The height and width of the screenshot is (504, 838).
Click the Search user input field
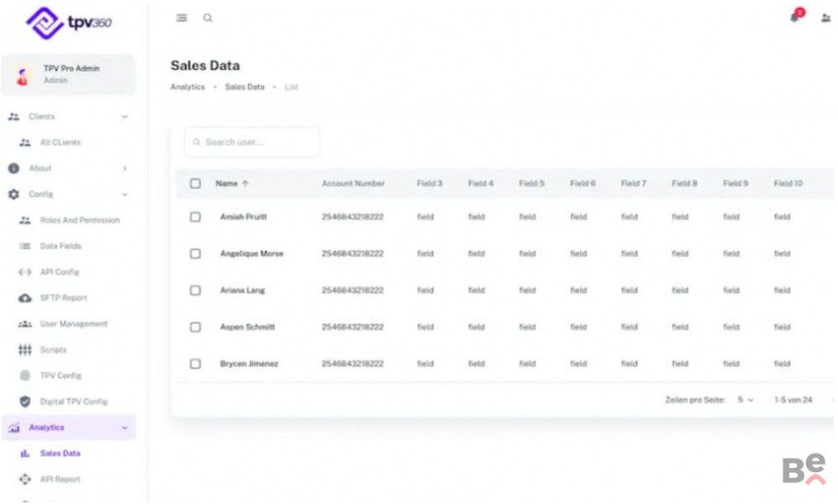256,142
